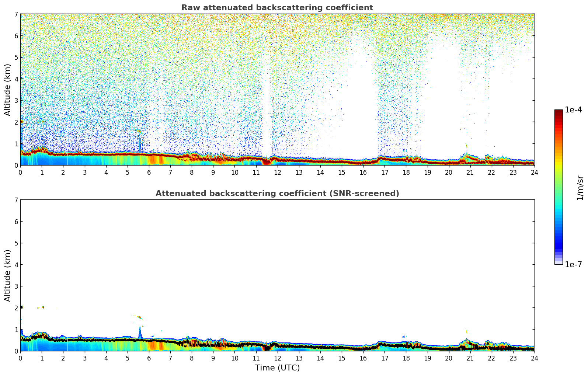The height and width of the screenshot is (376, 588).
Task: Click the red region of the colorbar
Action: [x=559, y=122]
